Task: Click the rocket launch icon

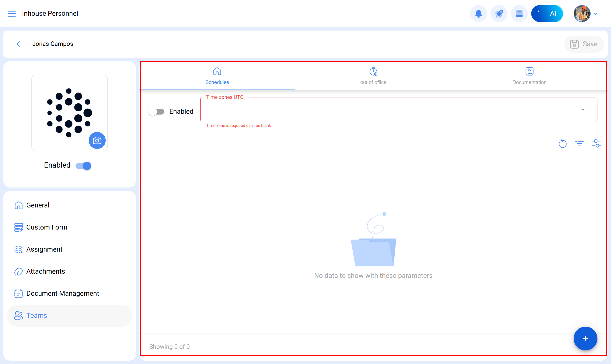Action: click(499, 14)
